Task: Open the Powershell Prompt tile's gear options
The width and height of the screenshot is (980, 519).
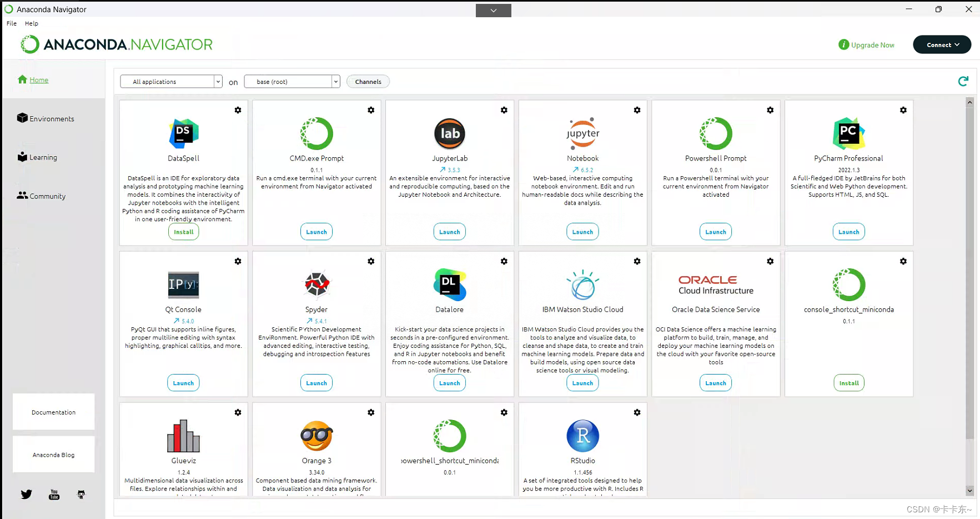Action: (x=770, y=110)
